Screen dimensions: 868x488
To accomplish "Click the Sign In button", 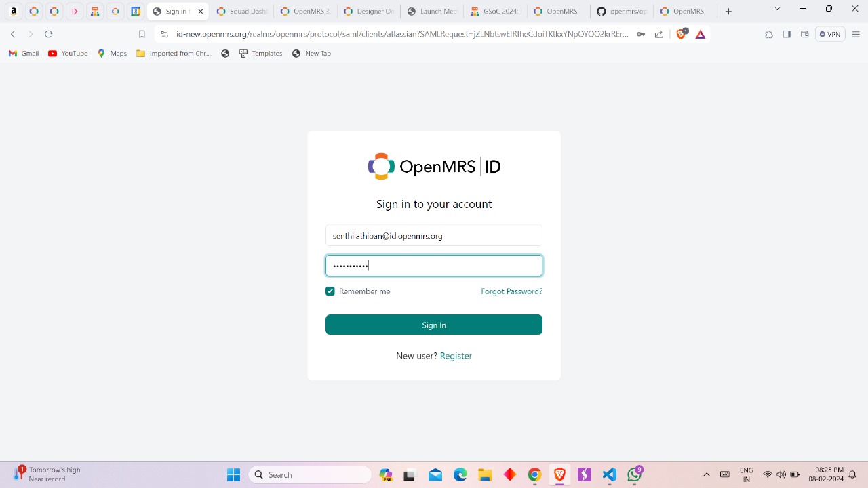I will 434,325.
